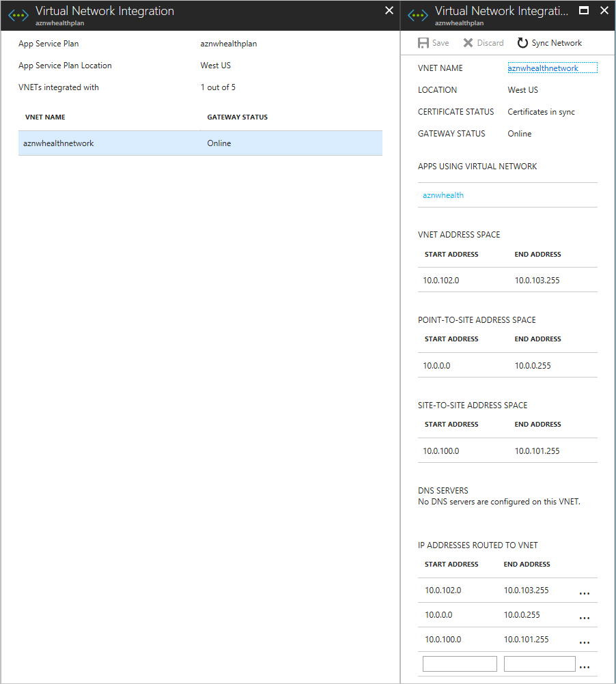
Task: Click routed end address 10.0.101.255
Action: pos(526,639)
